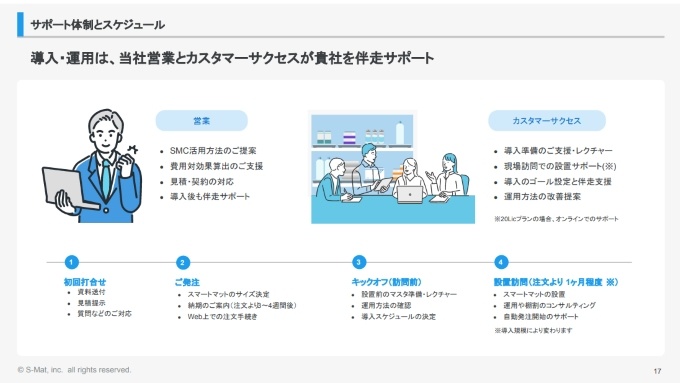Select the bullet 導入のゴール設定と伴走支援
Viewport: 680px width, 383px height.
(x=558, y=181)
